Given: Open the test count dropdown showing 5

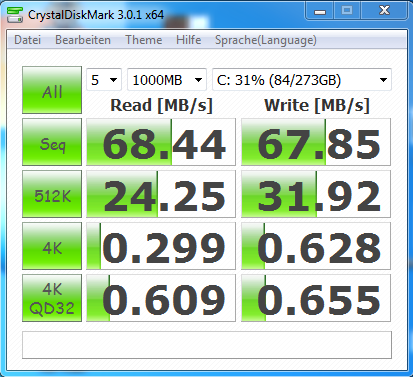Looking at the screenshot, I should click(104, 80).
